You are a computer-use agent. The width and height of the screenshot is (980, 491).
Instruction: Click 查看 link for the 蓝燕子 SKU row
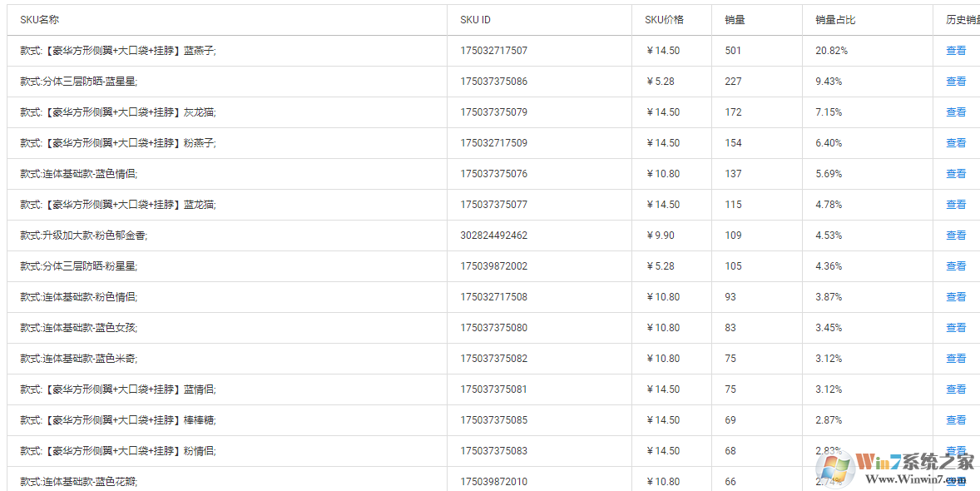(956, 51)
